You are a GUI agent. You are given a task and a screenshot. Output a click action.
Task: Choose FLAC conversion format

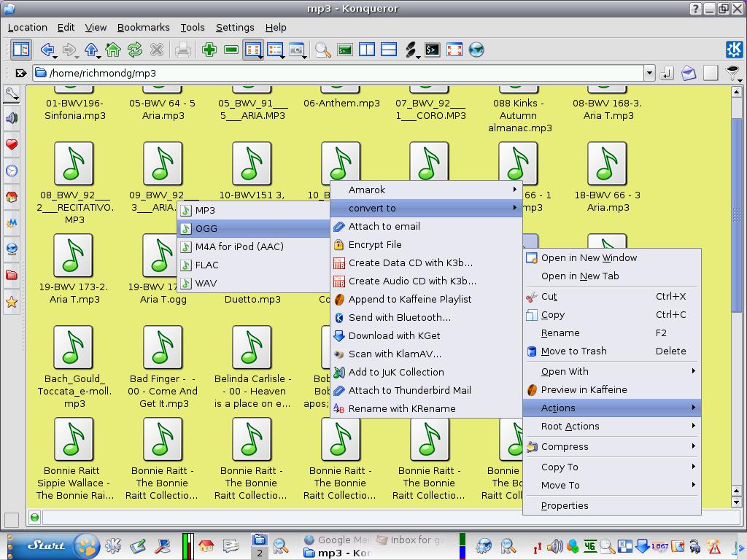[253, 265]
